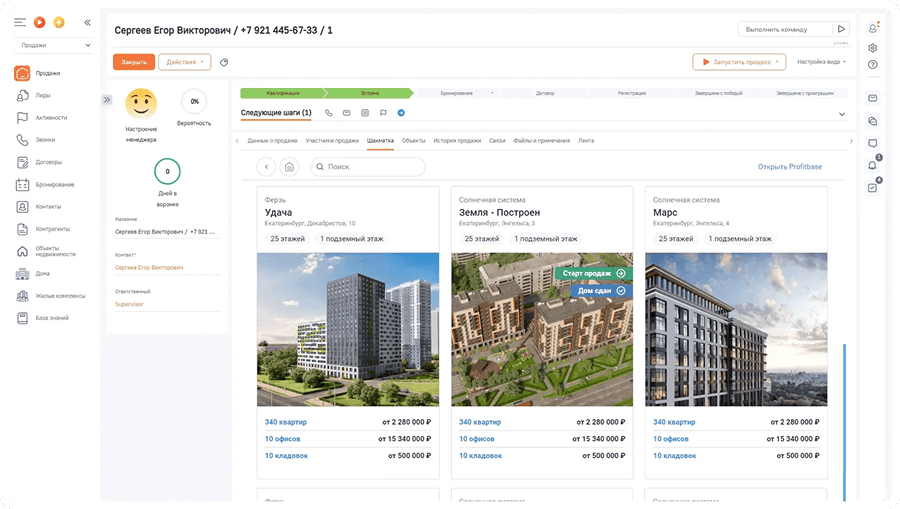Collapse the left sidebar with double chevron
The height and width of the screenshot is (509, 900).
coord(87,22)
